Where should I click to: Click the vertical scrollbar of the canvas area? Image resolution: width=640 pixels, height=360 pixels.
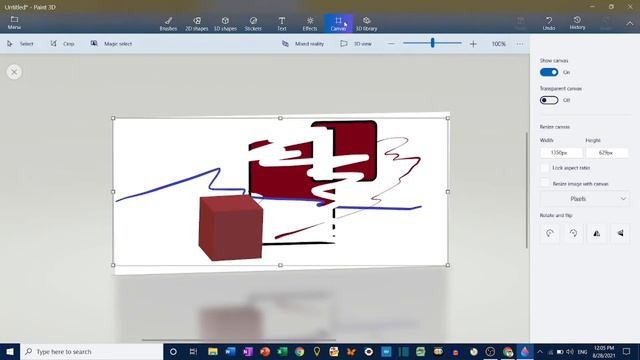[527, 190]
